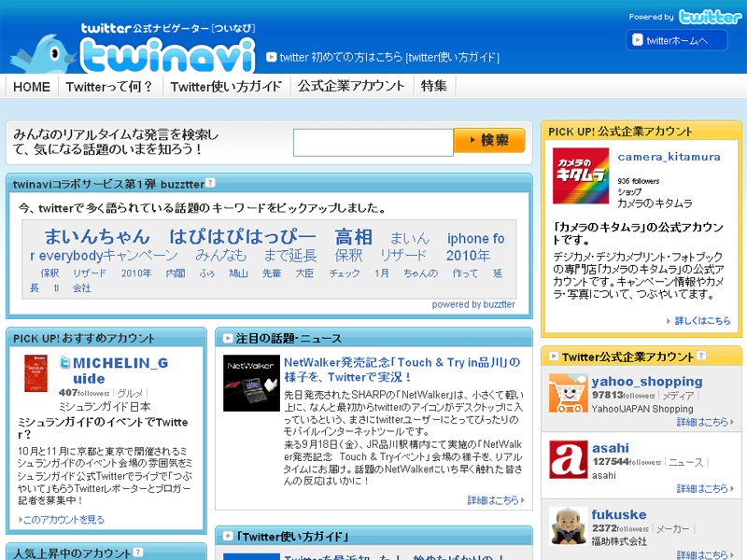Click yahoo_shopping cart avatar

click(x=568, y=393)
